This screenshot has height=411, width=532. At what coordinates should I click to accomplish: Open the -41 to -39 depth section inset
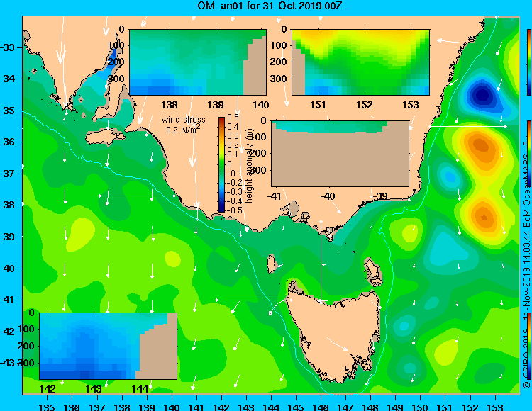(x=340, y=154)
